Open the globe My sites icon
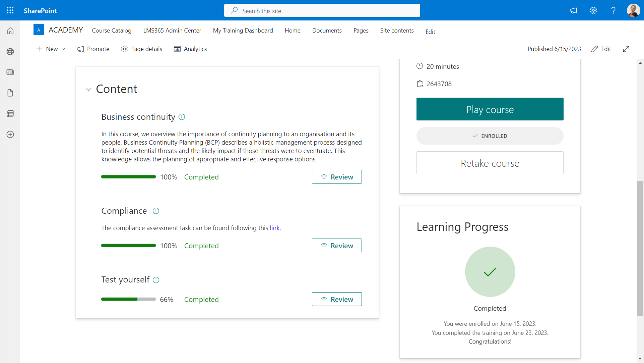 point(10,52)
